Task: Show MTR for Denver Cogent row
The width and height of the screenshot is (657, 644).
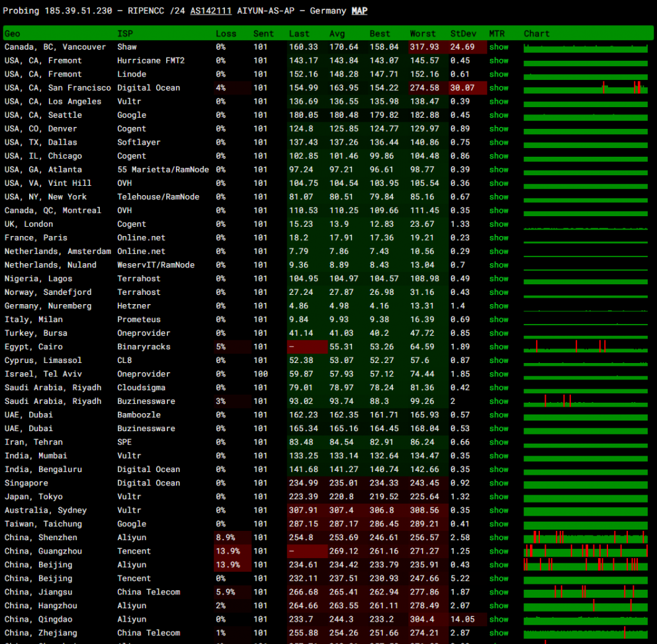Action: click(x=499, y=128)
